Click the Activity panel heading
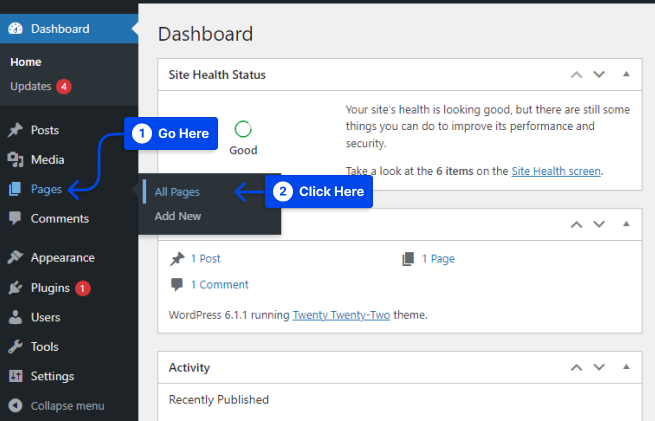 pos(189,368)
